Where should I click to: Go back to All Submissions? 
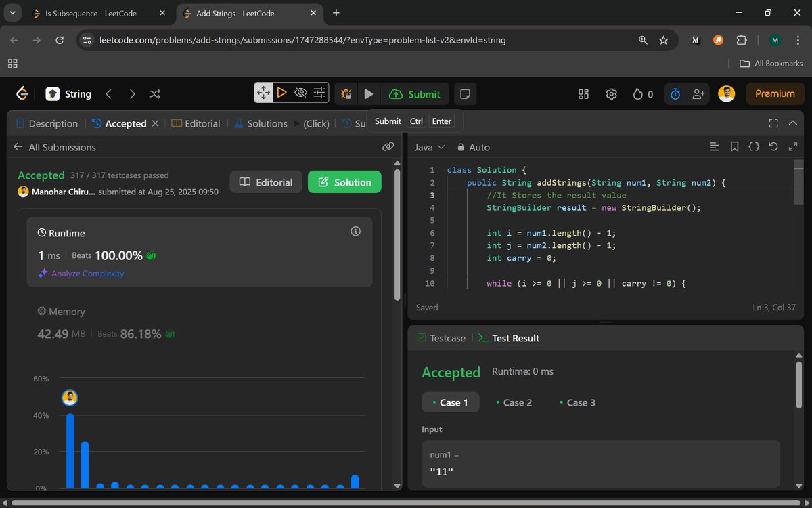(x=54, y=147)
